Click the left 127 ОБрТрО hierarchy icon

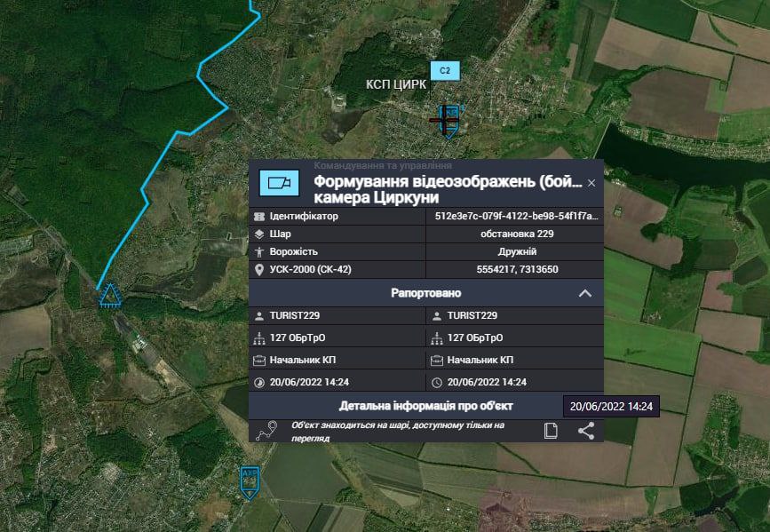pos(259,338)
